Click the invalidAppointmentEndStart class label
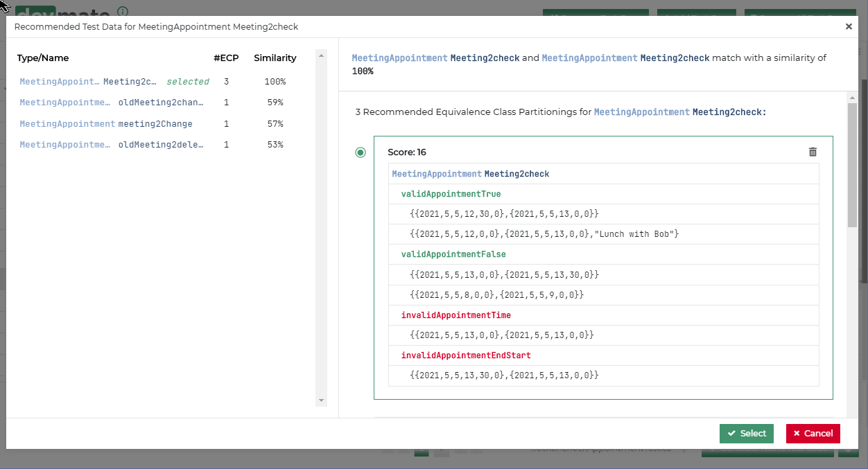868x469 pixels. coord(466,355)
